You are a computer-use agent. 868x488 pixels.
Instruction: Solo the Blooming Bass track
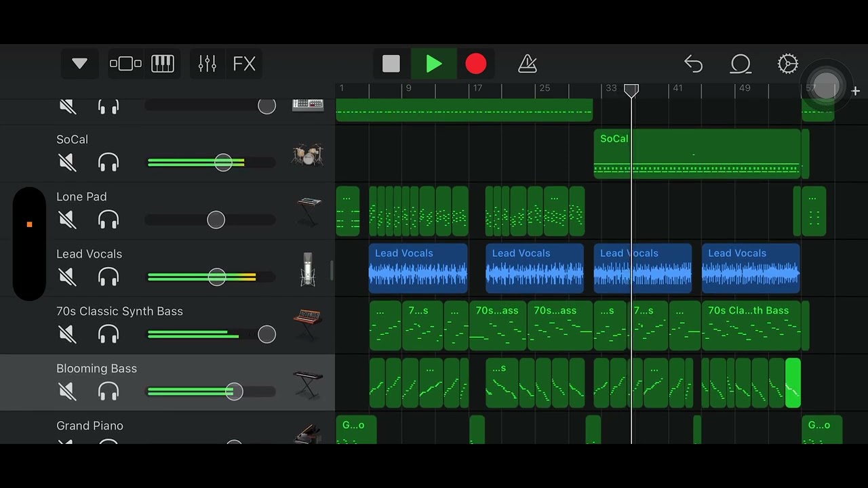[108, 391]
